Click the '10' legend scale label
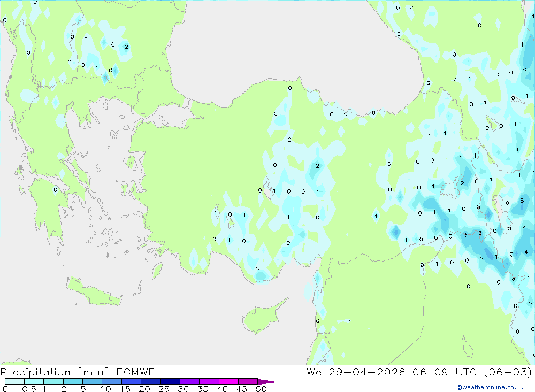 106,389
